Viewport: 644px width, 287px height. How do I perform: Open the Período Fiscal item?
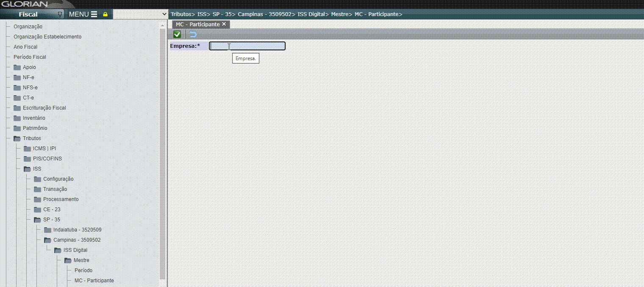pyautogui.click(x=30, y=57)
